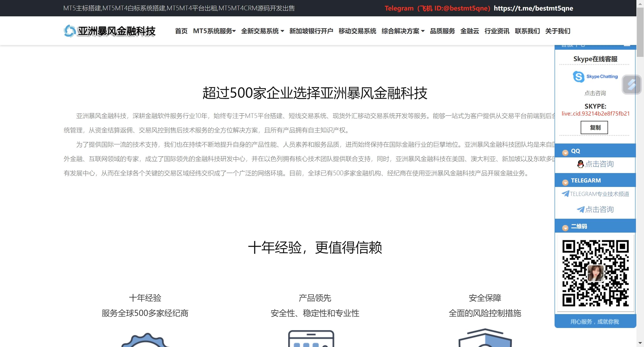Click the red Telegram ID:@bestmt5qne text

point(438,8)
